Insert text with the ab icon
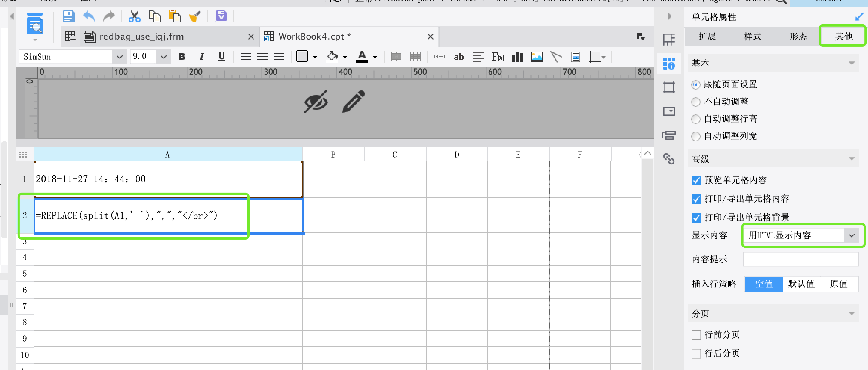 pyautogui.click(x=459, y=57)
